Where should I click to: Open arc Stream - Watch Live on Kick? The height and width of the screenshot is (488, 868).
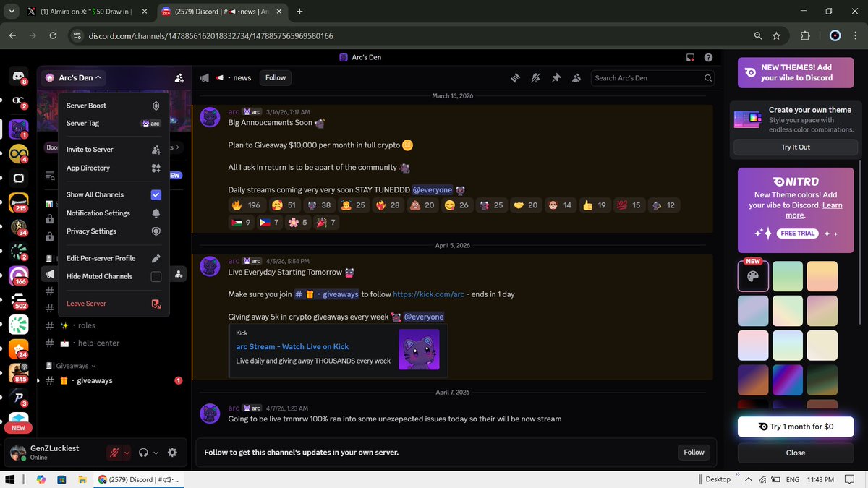coord(293,347)
